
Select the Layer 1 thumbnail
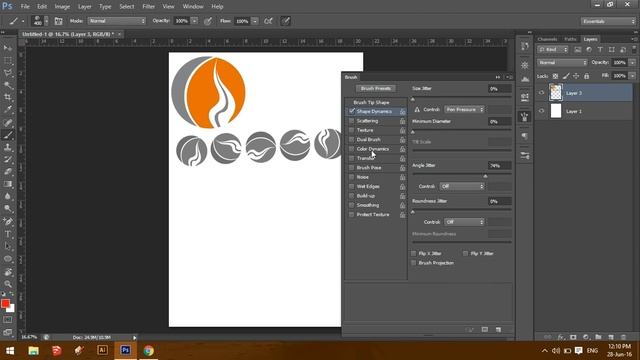click(x=556, y=111)
